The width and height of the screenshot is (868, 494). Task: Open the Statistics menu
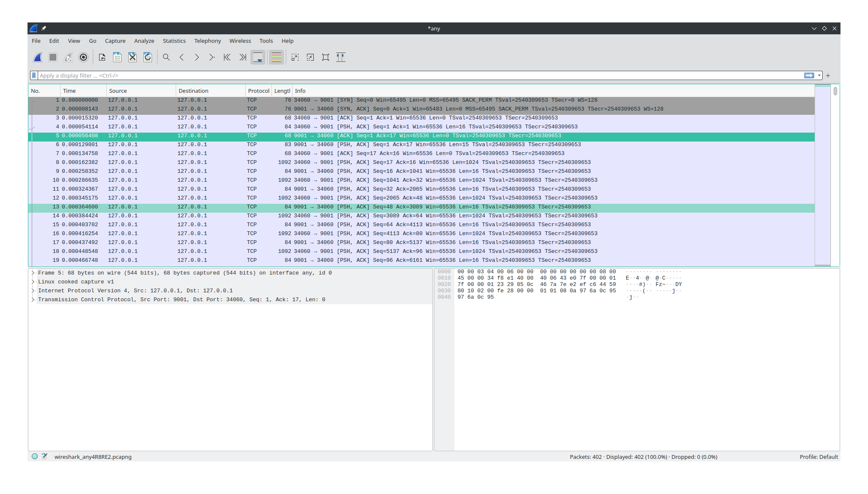[174, 41]
